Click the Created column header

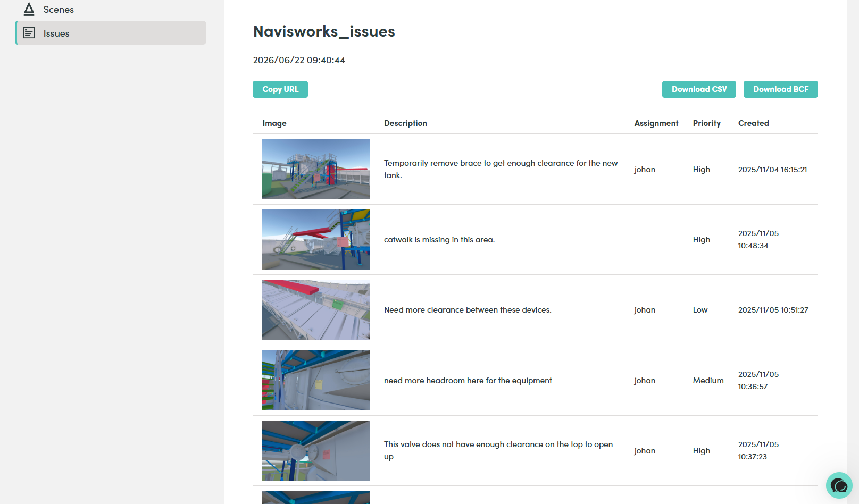[x=754, y=123]
